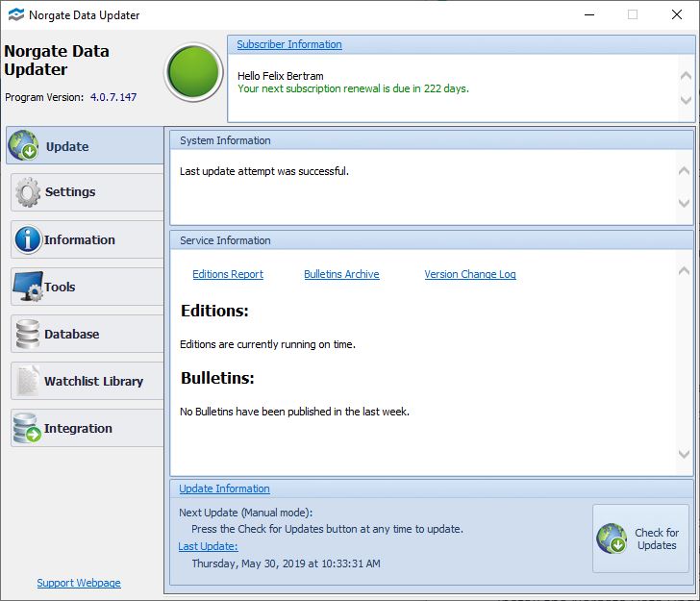Open the Update section
700x601 pixels.
(85, 145)
